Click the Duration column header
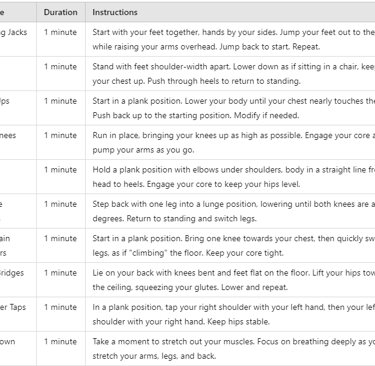 [61, 12]
